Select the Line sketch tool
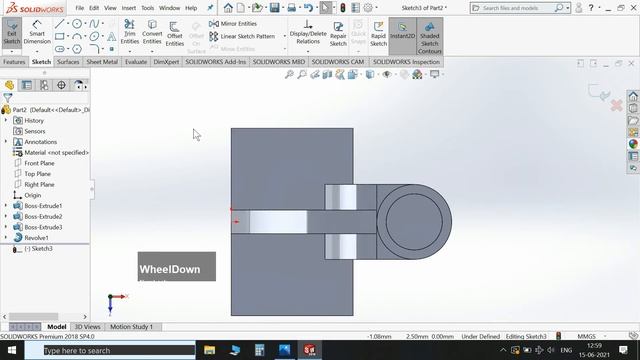 [x=60, y=24]
